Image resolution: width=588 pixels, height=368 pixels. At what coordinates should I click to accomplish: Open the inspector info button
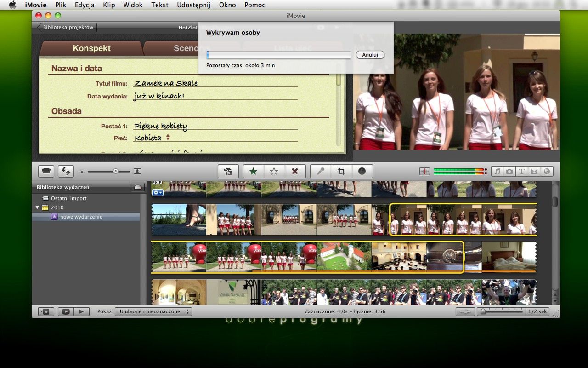(x=362, y=171)
